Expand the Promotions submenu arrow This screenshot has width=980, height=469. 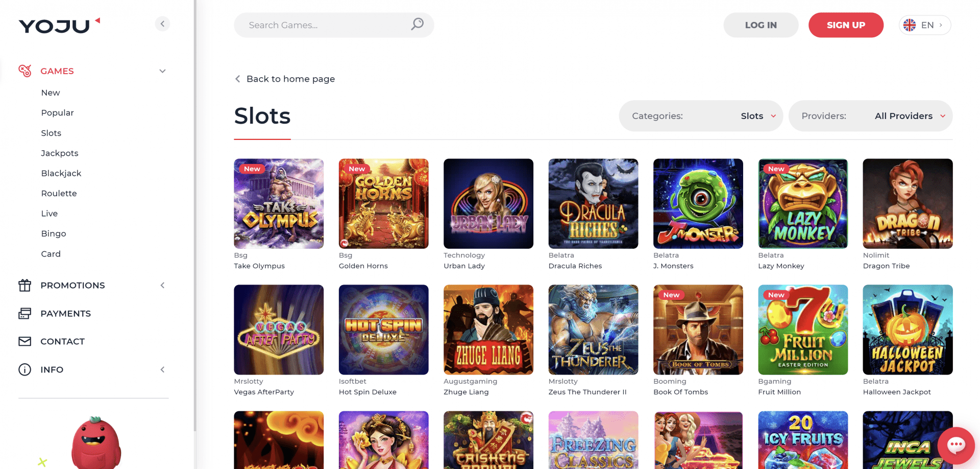[x=162, y=286]
